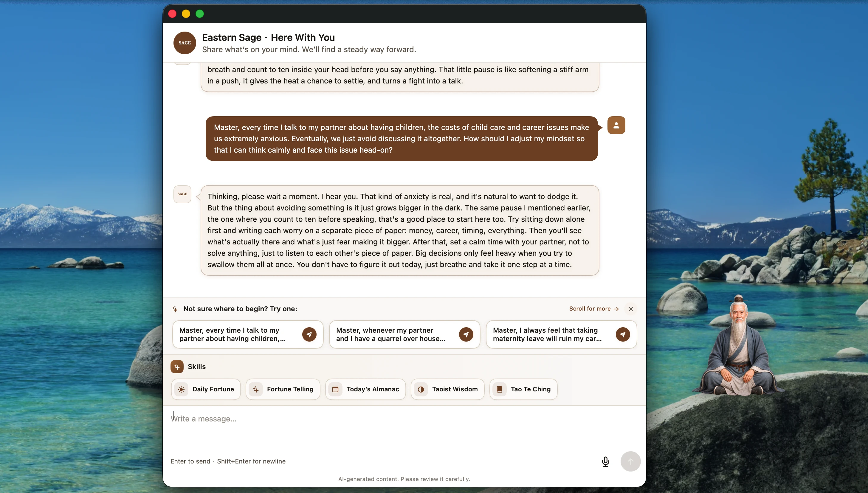
Task: Click the sage's reply starting 'Thinking, please wait'
Action: point(400,230)
